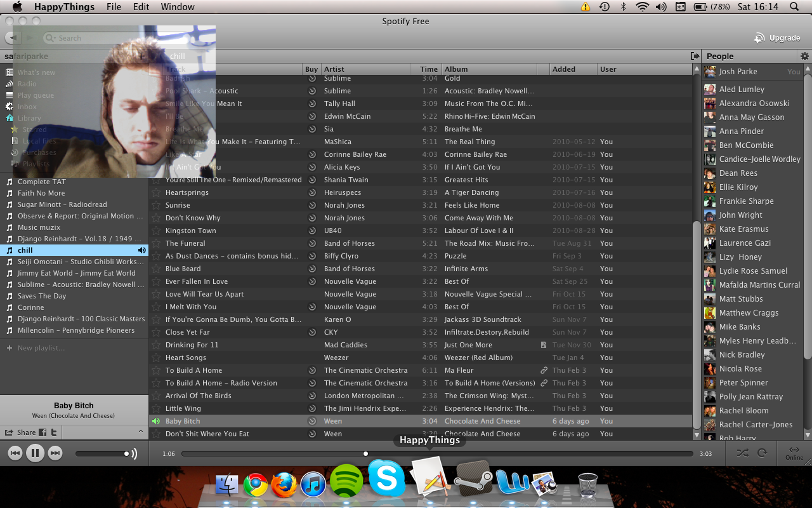The height and width of the screenshot is (508, 812).
Task: Collapse the People sidebar with arrow icon
Action: pos(695,57)
